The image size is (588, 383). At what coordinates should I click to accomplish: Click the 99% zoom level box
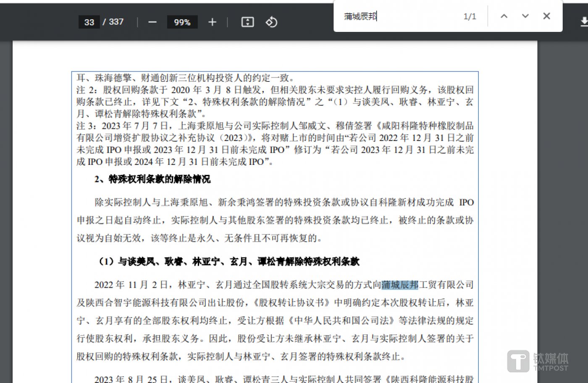[x=182, y=22]
